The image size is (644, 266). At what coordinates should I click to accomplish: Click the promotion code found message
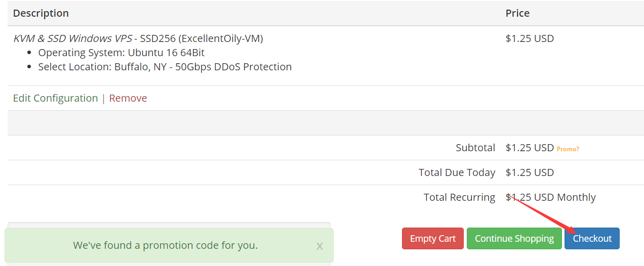click(165, 245)
